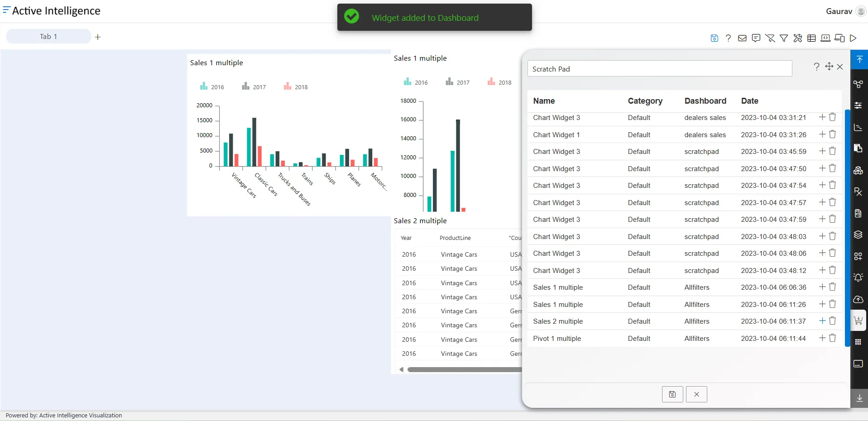
Task: Add a new tab with the plus button
Action: pos(98,37)
